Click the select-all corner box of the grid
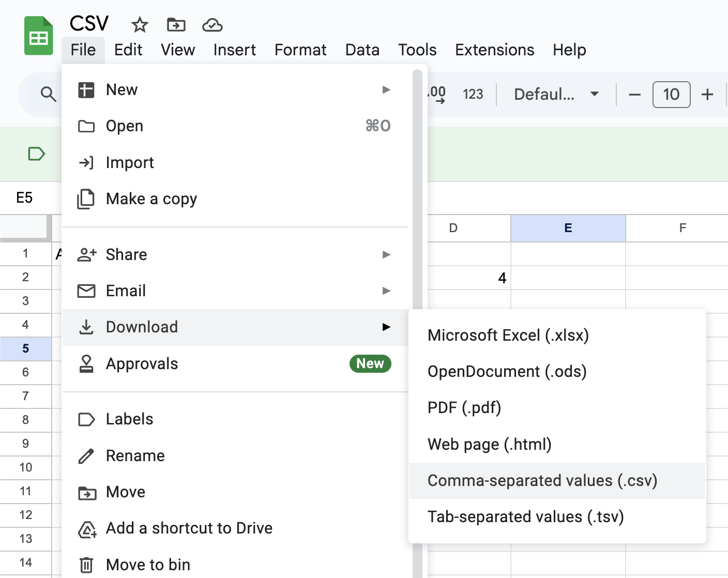The image size is (728, 578). tap(25, 228)
